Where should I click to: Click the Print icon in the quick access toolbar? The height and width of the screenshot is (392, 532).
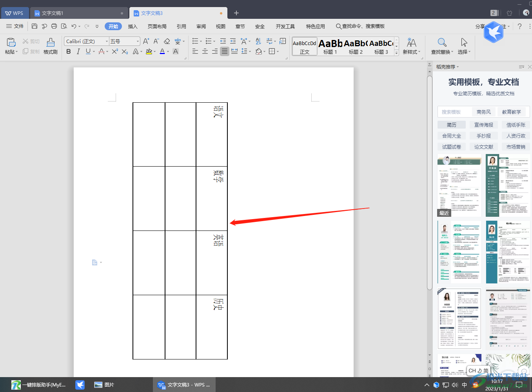point(54,26)
